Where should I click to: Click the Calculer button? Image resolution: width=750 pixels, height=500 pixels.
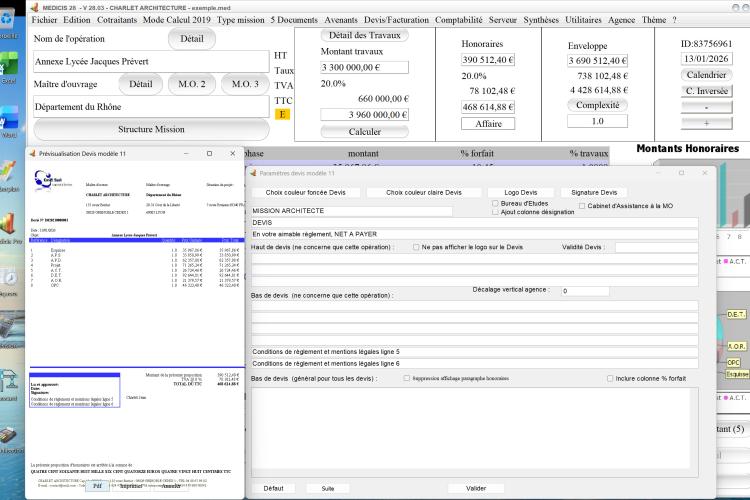pos(364,132)
